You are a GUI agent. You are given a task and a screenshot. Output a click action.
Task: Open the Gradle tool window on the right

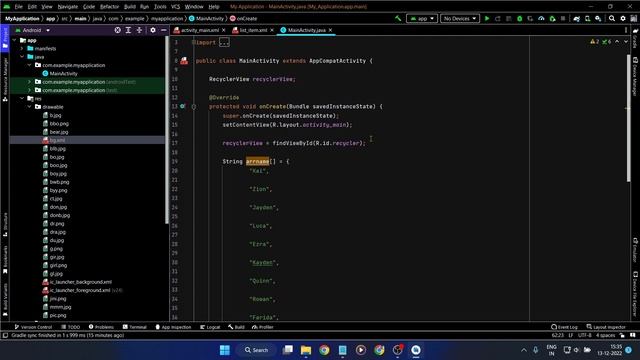[x=635, y=38]
